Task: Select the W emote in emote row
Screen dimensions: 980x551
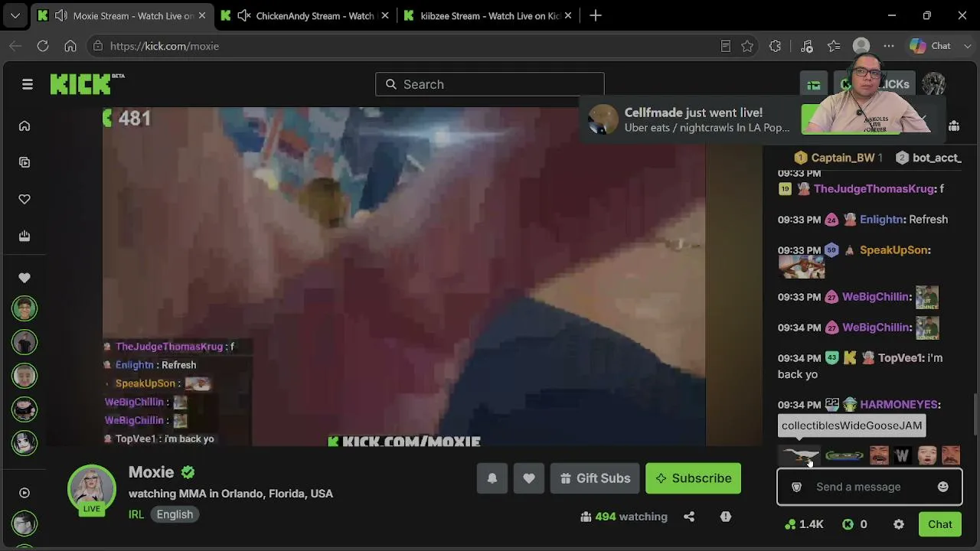Action: tap(902, 457)
